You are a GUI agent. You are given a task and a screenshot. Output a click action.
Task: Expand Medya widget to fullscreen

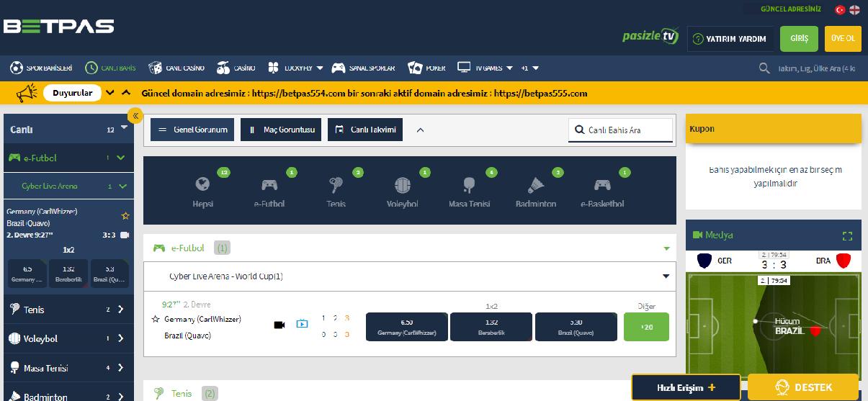pos(847,235)
